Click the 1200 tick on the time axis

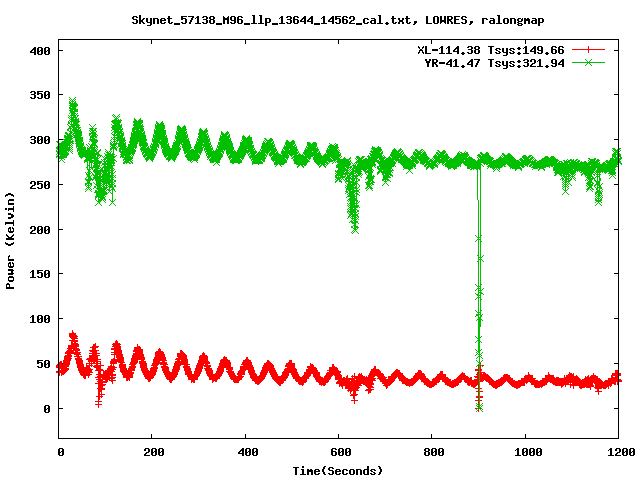(621, 452)
